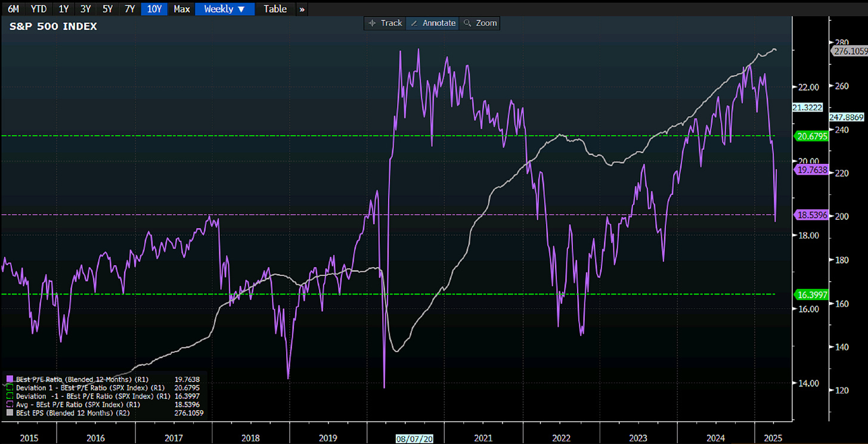Expand more options with double chevron

coord(302,9)
